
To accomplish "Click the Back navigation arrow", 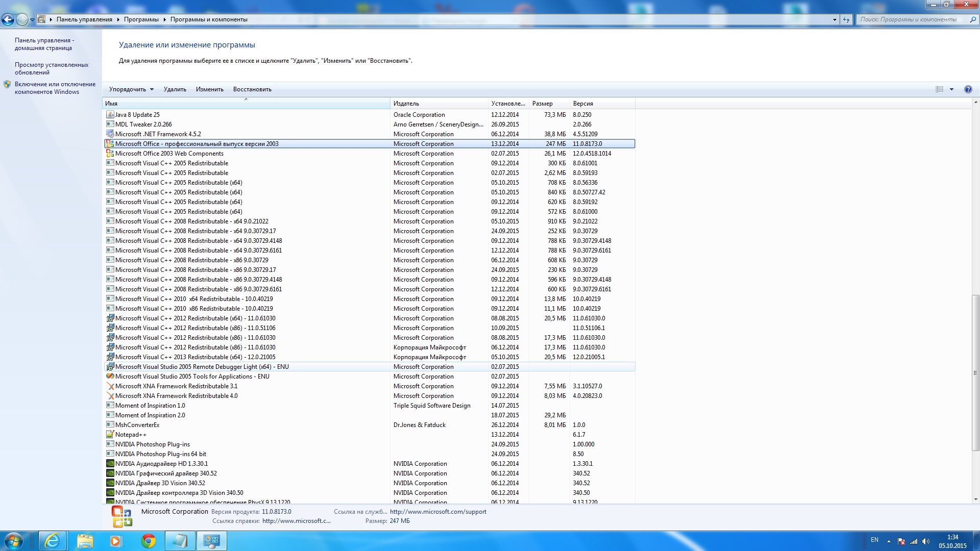I will coord(8,19).
